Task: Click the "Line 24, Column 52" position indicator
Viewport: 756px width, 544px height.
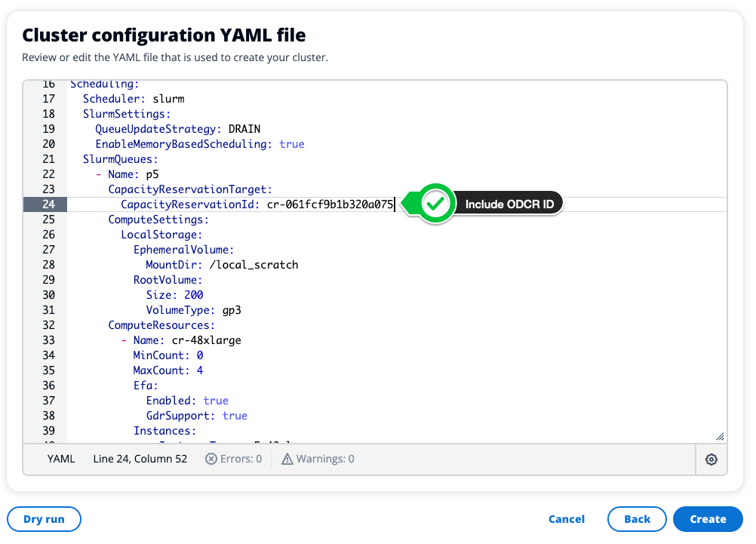Action: click(x=140, y=459)
